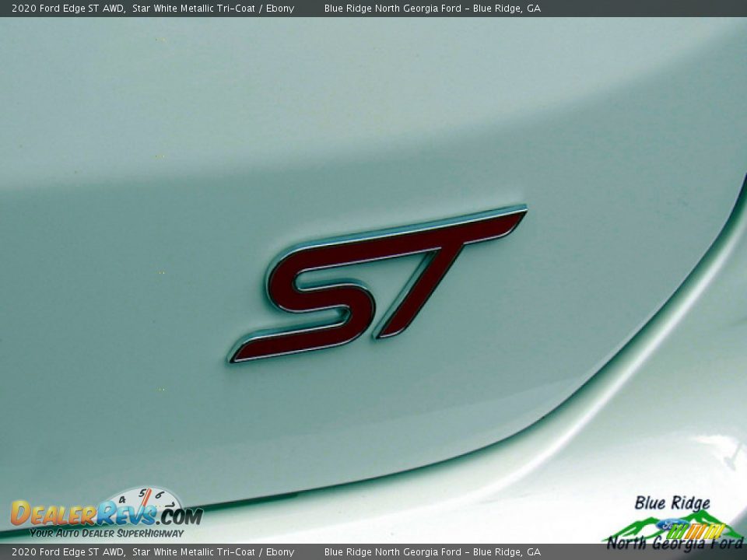The width and height of the screenshot is (747, 560).
Task: Click bottom "Blue Ridge, GA" dealer caption
Action: click(507, 552)
